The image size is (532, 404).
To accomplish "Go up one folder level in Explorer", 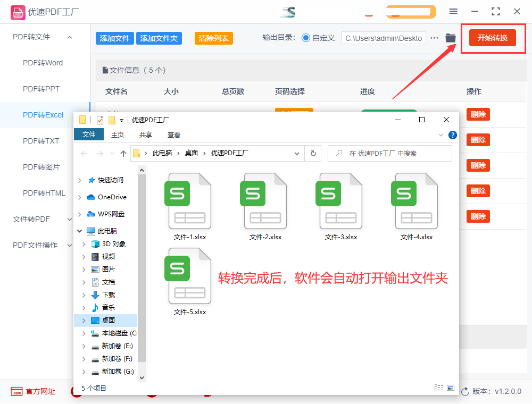I will (x=123, y=154).
